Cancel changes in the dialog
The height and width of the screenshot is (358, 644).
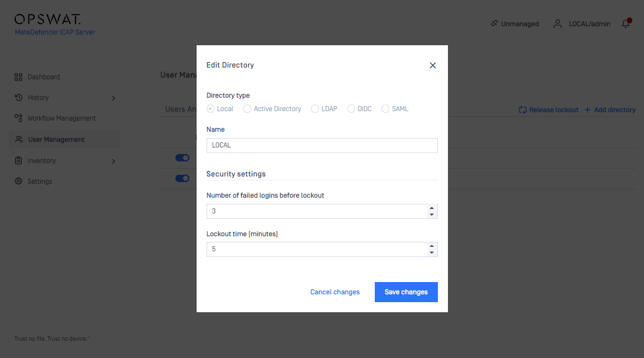coord(335,292)
